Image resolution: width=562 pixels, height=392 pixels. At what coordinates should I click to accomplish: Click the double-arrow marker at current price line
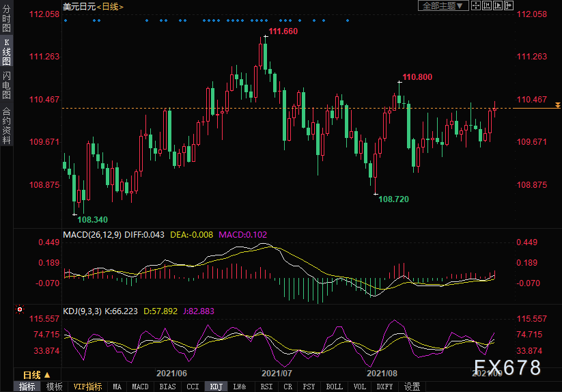click(x=558, y=105)
